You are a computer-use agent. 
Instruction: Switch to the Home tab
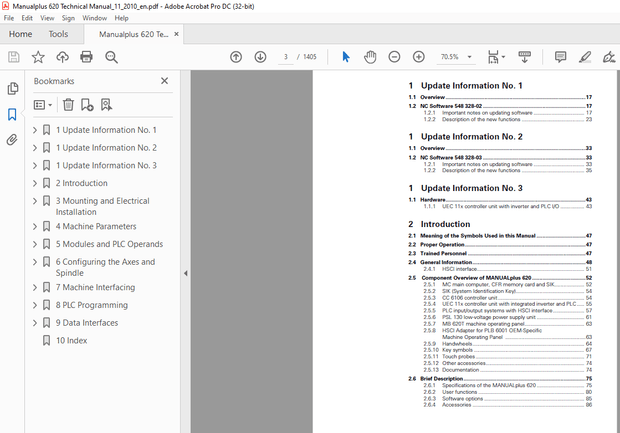(x=21, y=34)
